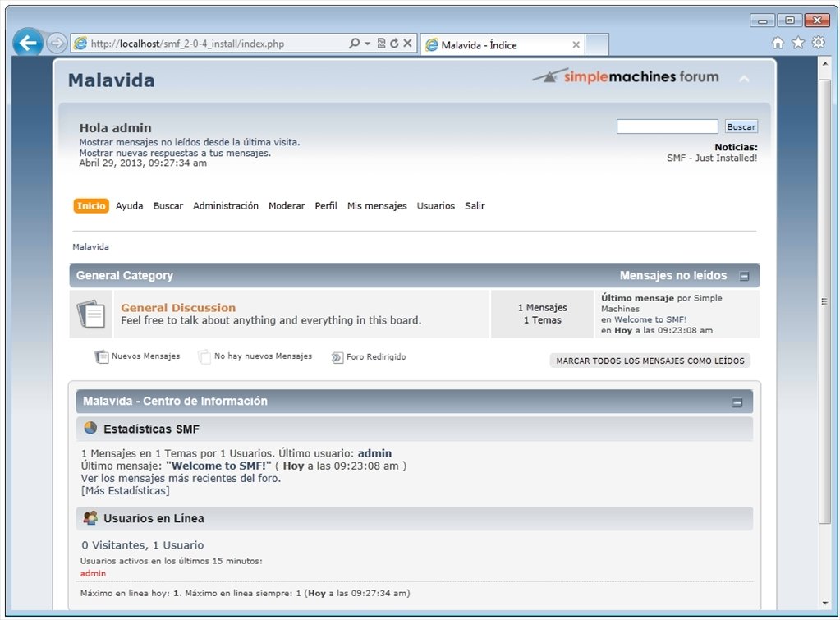Click the '1 Mensajes' count text
840x620 pixels.
click(x=542, y=308)
